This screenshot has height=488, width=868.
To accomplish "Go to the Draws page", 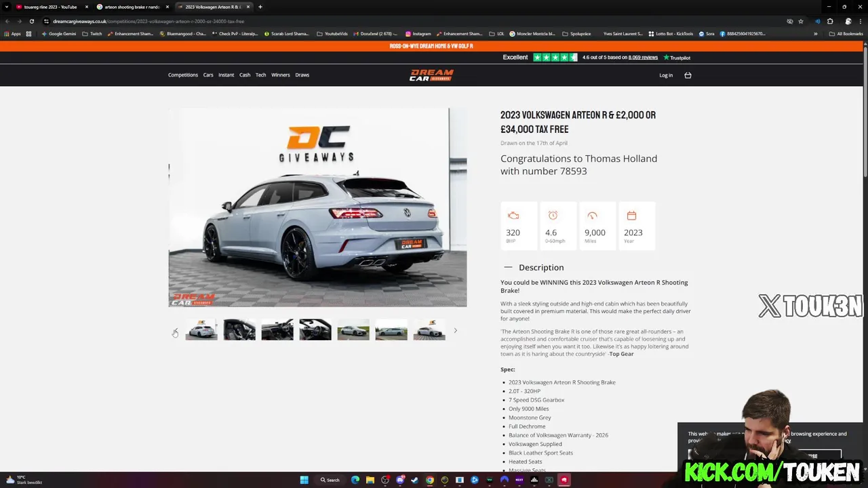I will 302,75.
